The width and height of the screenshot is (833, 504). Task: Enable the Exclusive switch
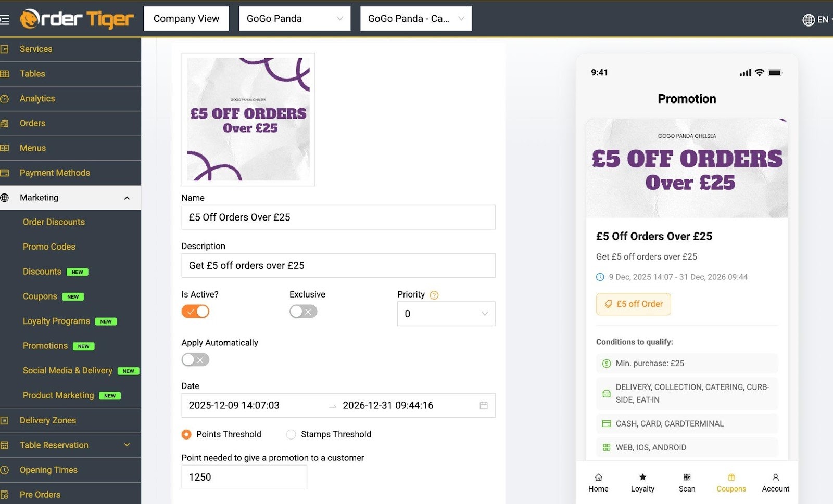point(304,312)
